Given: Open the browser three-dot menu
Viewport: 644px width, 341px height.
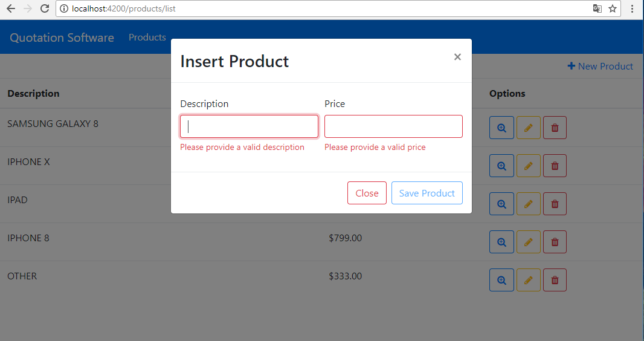Looking at the screenshot, I should pos(632,8).
